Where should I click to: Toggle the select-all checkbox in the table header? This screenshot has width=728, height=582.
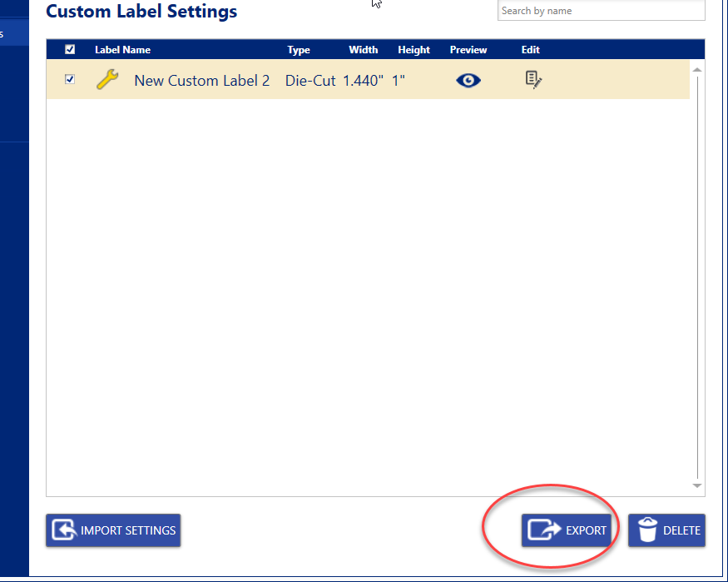(70, 50)
